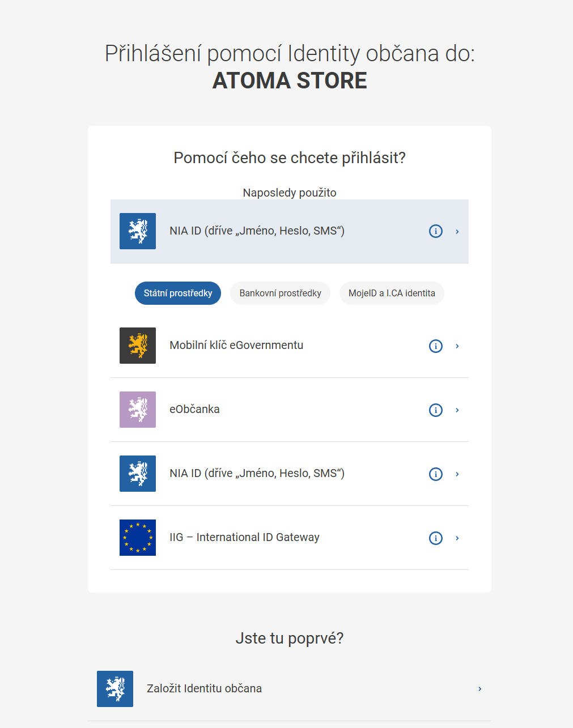
Task: Click the purple eObčanka lion logo
Action: tap(138, 410)
